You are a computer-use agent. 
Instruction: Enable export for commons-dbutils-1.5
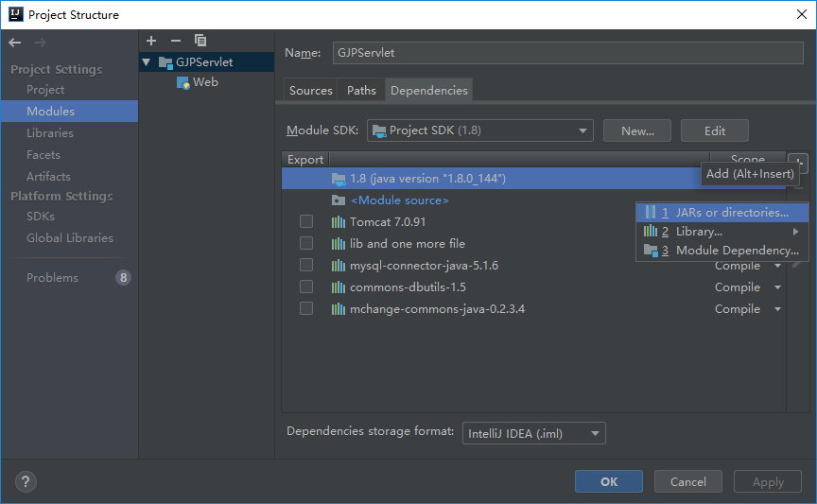(306, 287)
